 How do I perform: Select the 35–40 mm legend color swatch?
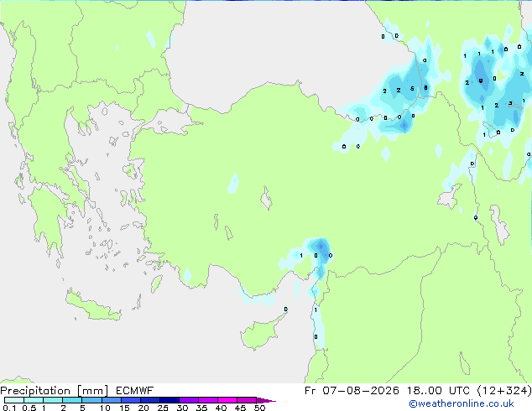[207, 400]
